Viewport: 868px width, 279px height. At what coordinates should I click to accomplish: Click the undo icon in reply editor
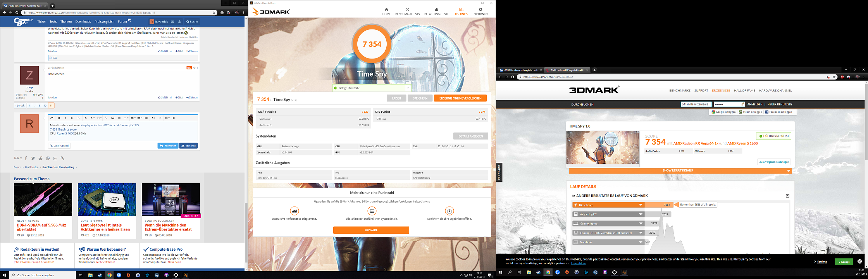153,118
